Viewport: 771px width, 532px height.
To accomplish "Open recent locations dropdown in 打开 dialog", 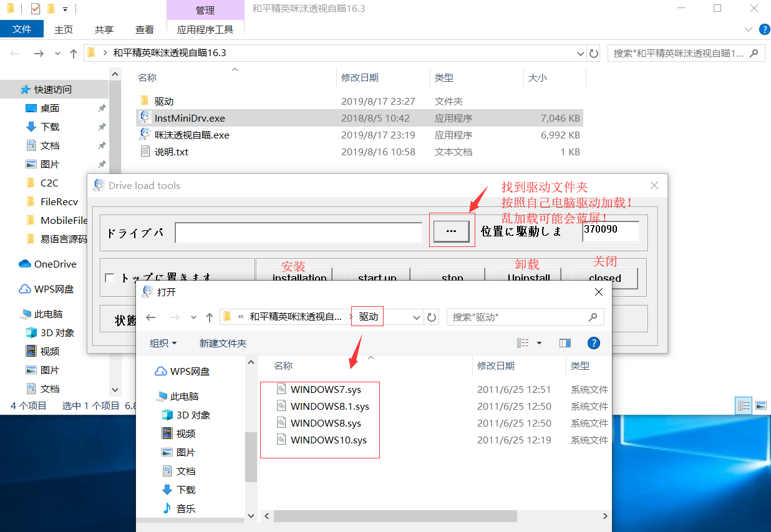I will 194,317.
